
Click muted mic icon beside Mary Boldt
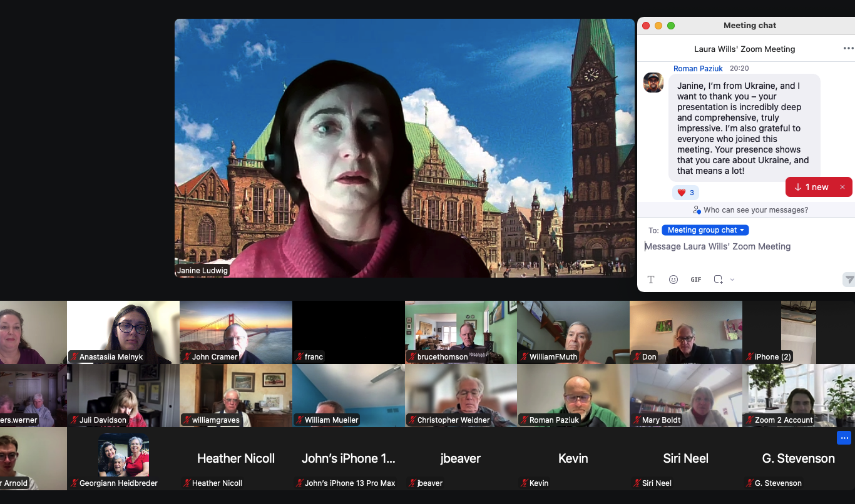[x=637, y=420]
